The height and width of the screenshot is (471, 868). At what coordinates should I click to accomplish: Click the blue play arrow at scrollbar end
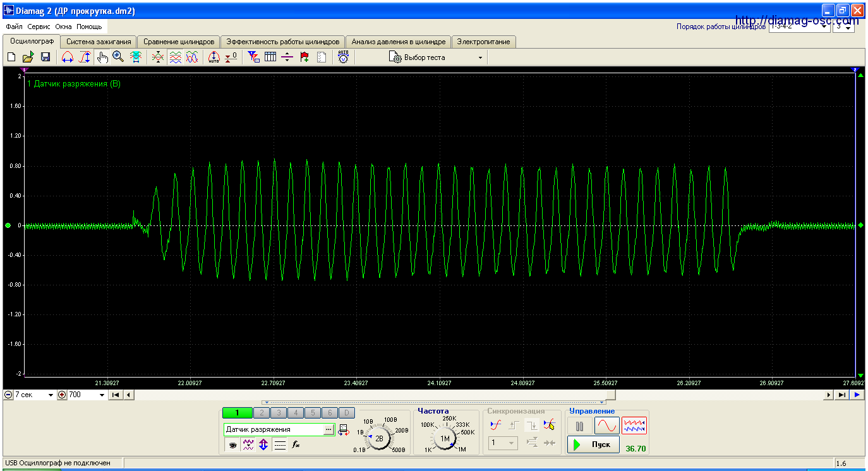pos(857,395)
